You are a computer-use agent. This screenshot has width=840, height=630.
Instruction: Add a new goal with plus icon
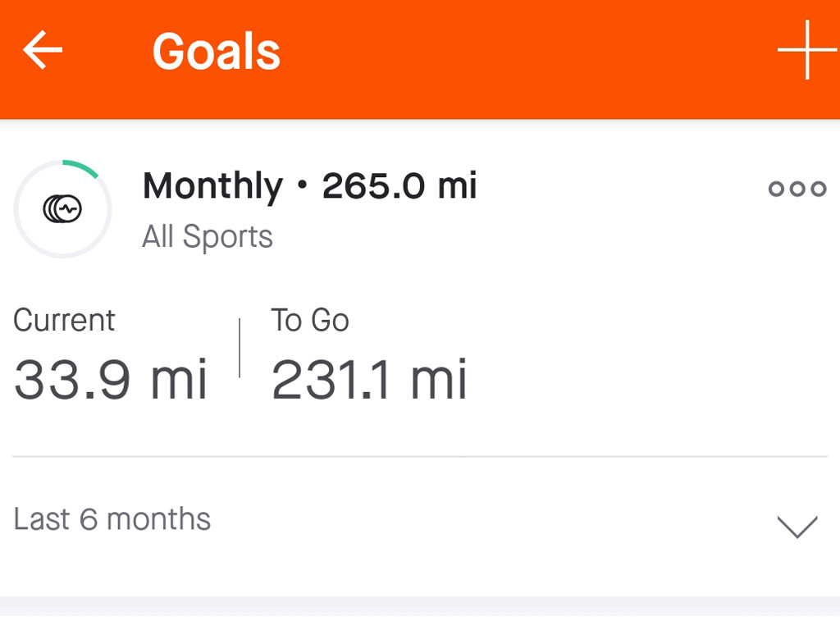[806, 51]
